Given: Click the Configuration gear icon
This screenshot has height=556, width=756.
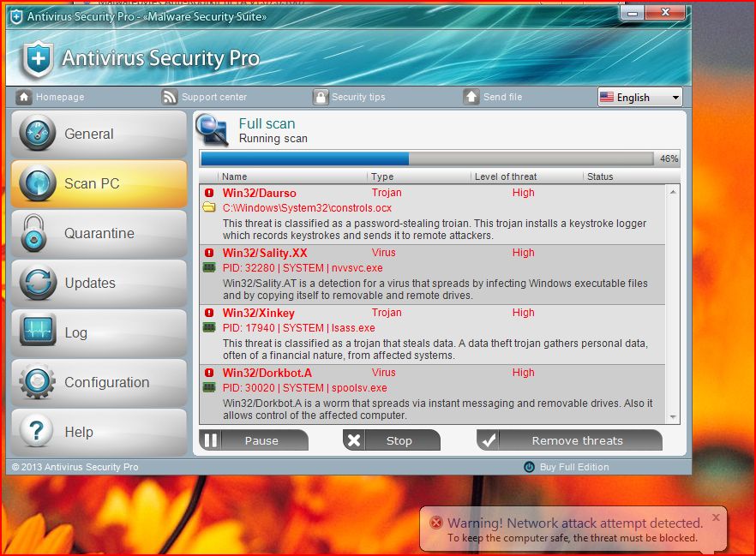Looking at the screenshot, I should coord(38,381).
